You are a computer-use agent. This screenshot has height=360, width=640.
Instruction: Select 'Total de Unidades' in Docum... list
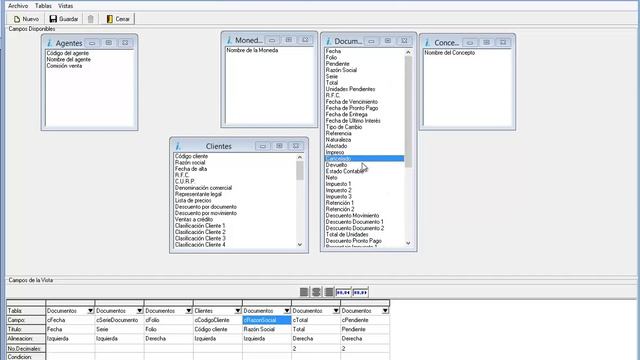tap(347, 235)
